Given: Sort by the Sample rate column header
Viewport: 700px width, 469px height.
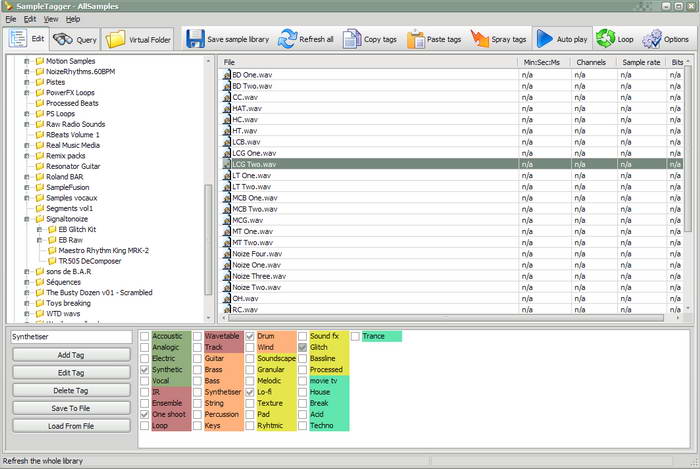Looking at the screenshot, I should 641,62.
